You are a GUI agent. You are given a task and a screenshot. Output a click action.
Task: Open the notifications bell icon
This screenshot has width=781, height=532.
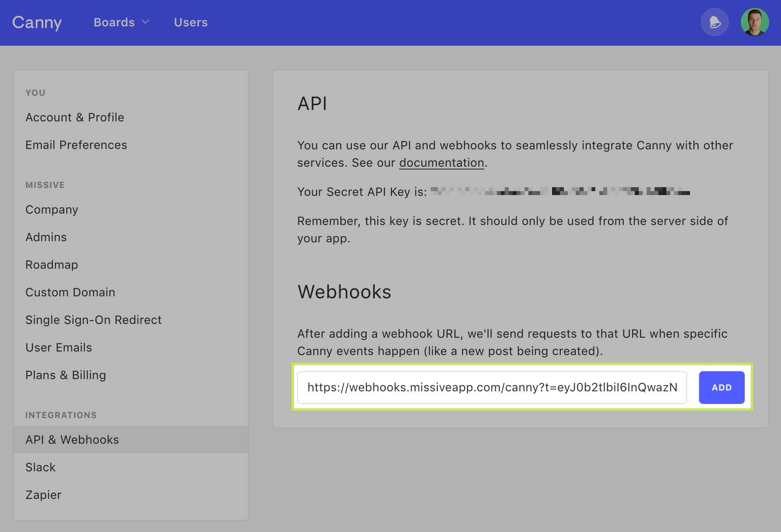(714, 22)
